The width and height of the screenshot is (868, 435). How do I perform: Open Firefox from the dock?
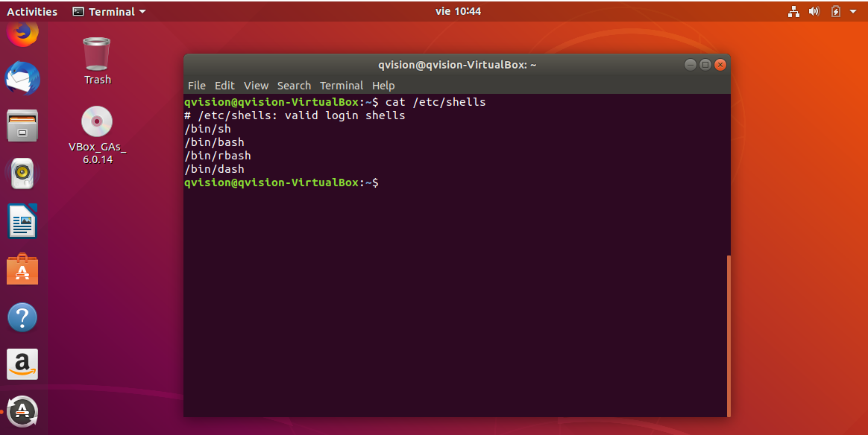click(22, 33)
